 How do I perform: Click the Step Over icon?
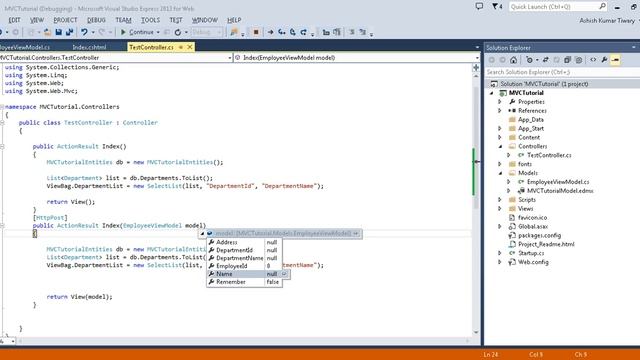pos(293,32)
